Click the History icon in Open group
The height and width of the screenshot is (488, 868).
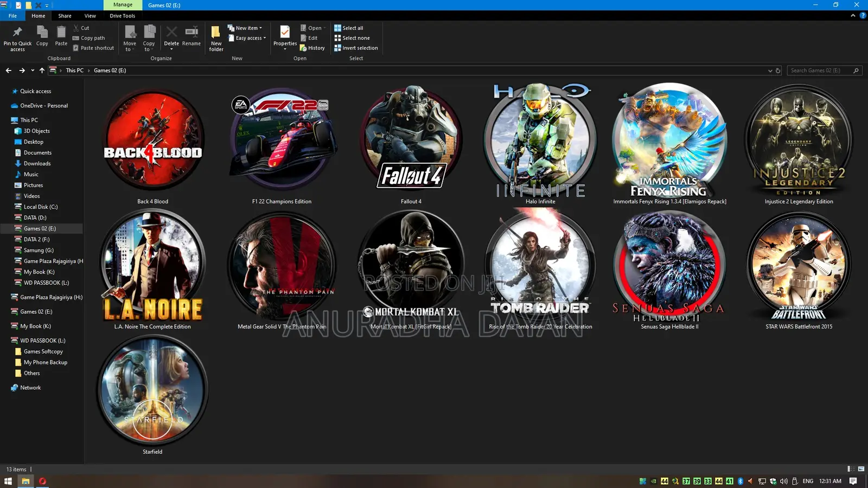(x=313, y=48)
